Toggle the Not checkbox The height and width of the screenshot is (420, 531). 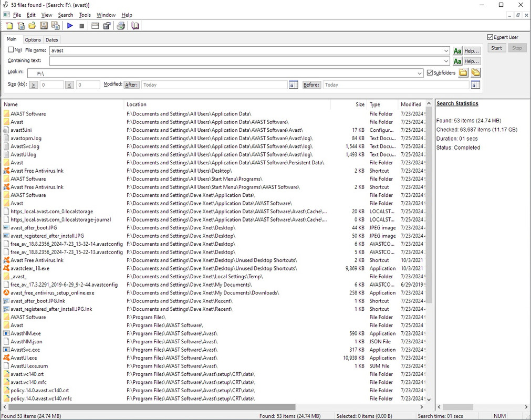tap(11, 50)
